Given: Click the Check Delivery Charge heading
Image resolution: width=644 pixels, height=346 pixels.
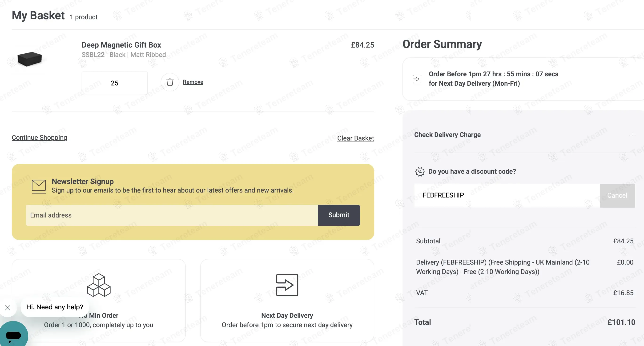Looking at the screenshot, I should click(x=447, y=135).
